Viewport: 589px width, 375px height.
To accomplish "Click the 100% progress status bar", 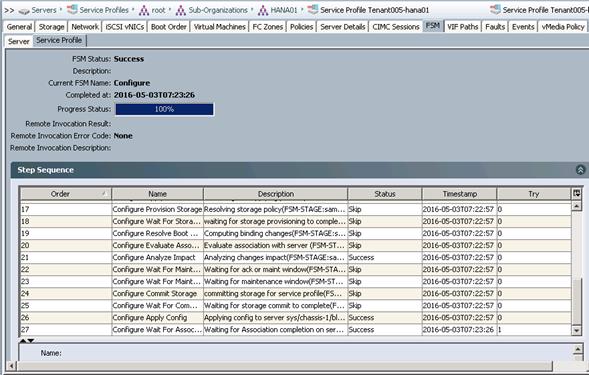I will [x=165, y=109].
